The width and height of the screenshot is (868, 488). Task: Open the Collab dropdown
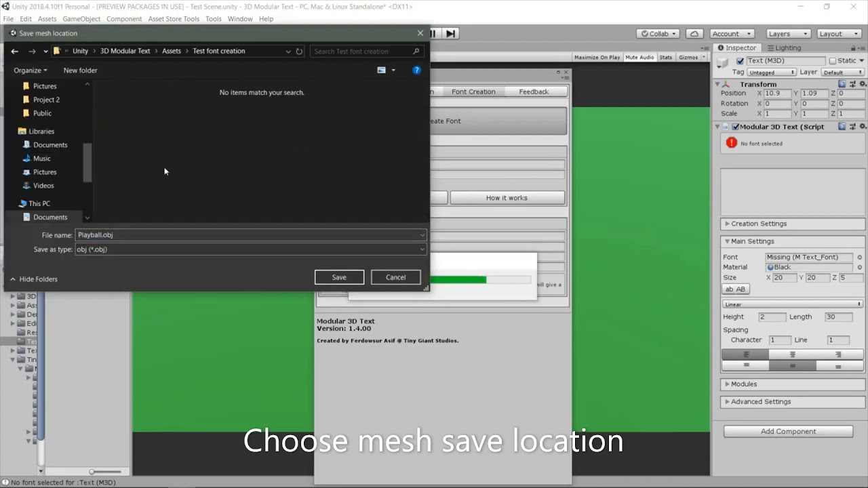(659, 33)
